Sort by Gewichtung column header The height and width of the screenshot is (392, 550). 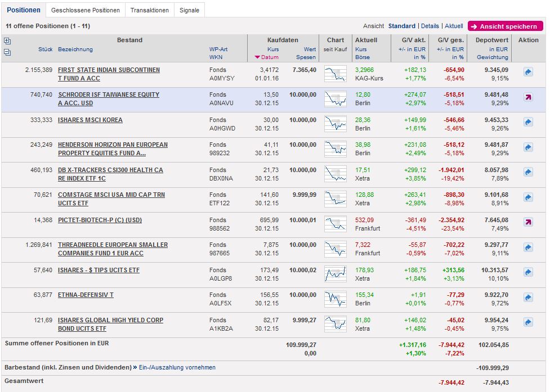(x=492, y=57)
